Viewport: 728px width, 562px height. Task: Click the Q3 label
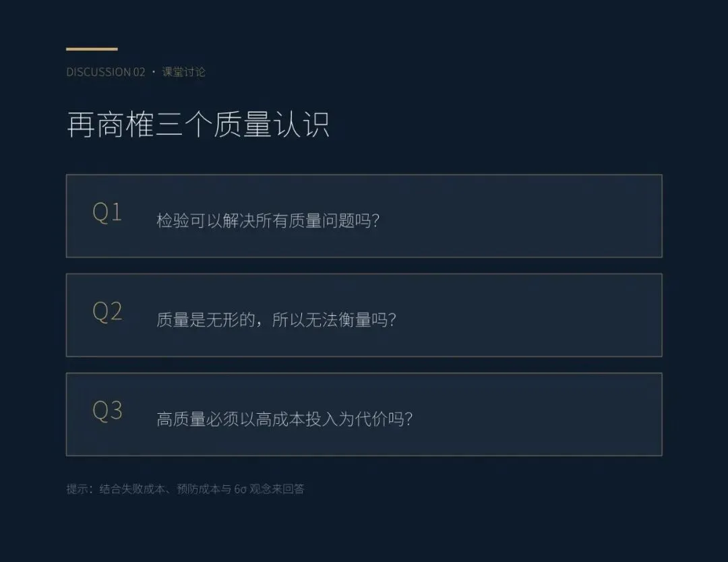click(x=107, y=411)
